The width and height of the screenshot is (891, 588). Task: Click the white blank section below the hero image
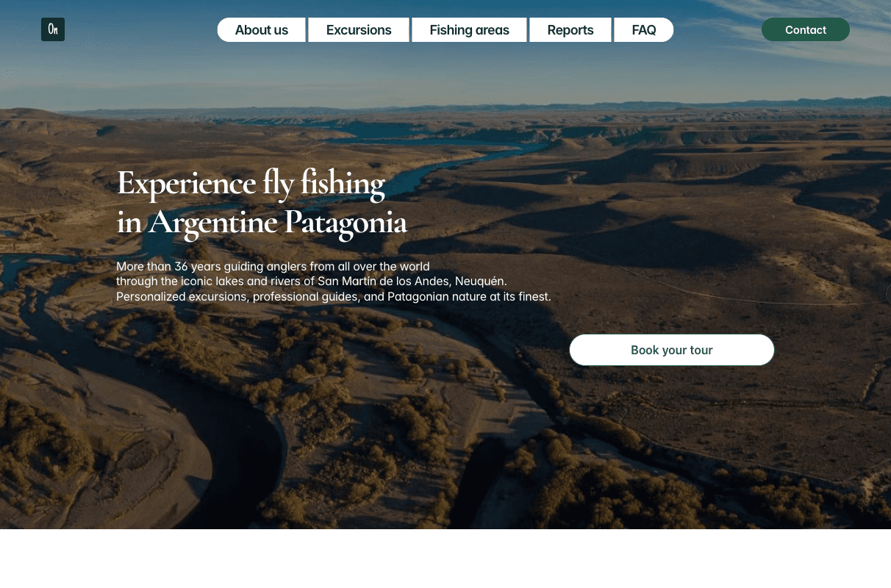[x=445, y=559]
